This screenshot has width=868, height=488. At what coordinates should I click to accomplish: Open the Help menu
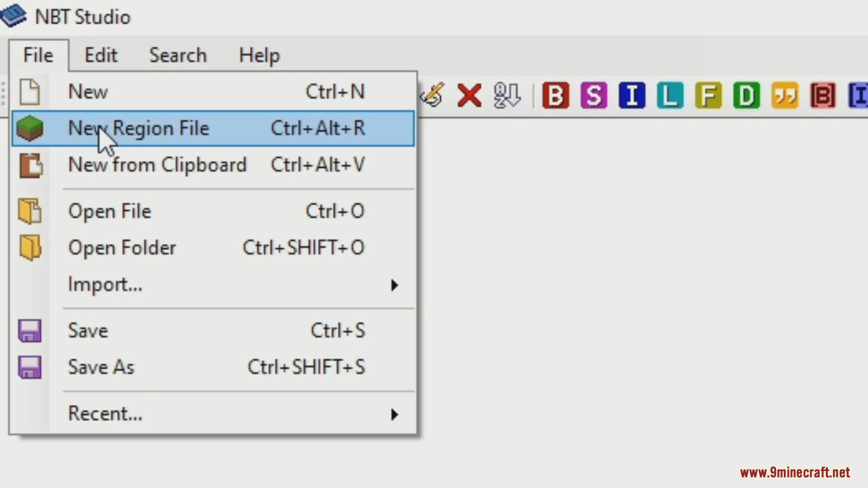click(259, 55)
